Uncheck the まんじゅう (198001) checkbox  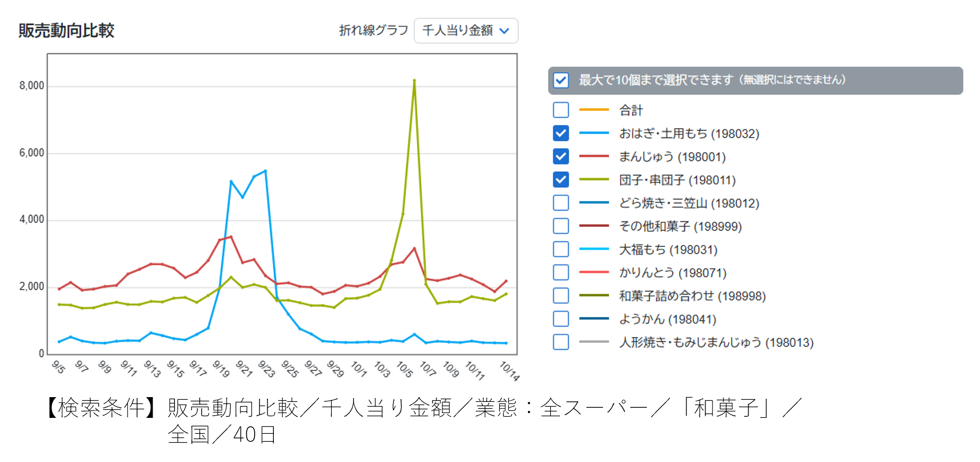(x=560, y=157)
